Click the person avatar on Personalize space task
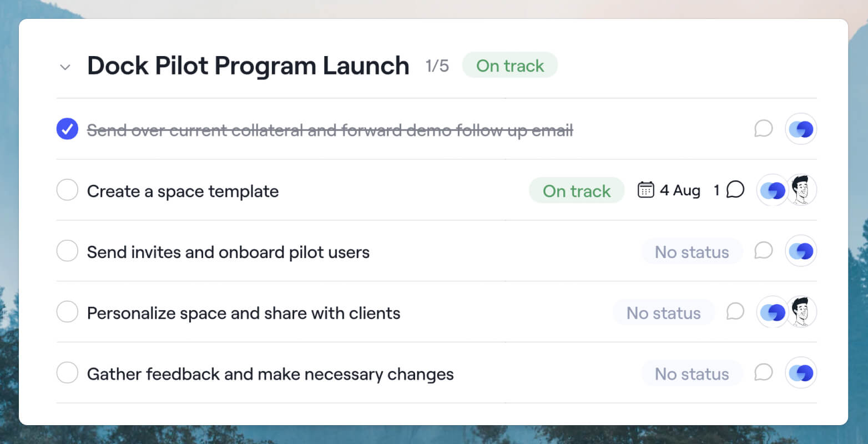This screenshot has width=868, height=444. 802,312
